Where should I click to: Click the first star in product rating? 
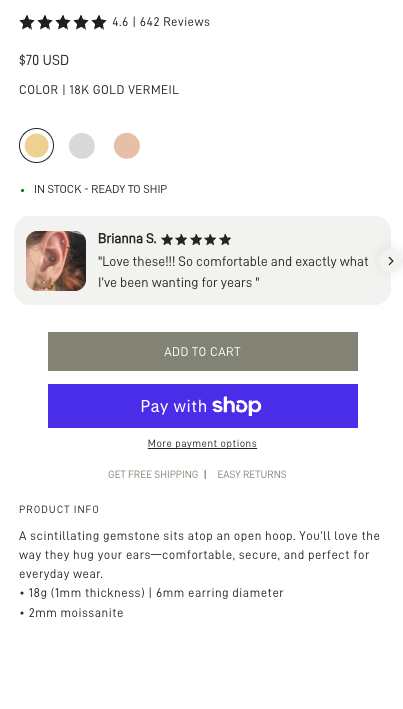click(27, 22)
